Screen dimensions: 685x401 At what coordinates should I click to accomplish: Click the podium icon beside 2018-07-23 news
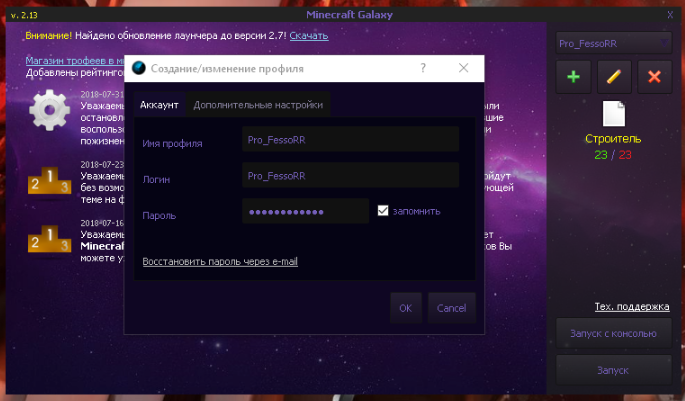click(49, 181)
